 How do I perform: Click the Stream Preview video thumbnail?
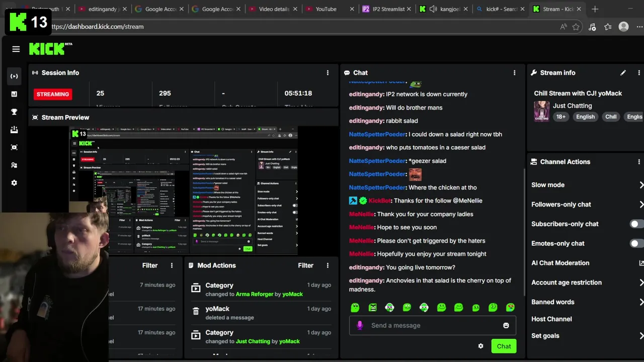tap(184, 191)
